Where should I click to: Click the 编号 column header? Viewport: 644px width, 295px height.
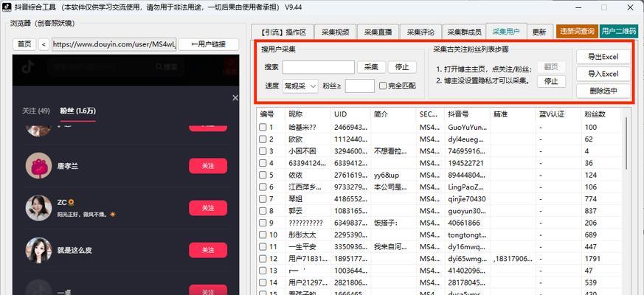pyautogui.click(x=271, y=114)
